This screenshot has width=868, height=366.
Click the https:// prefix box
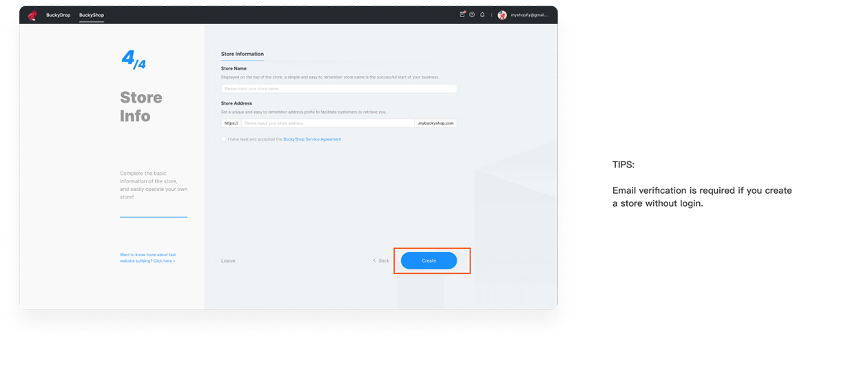pos(231,123)
